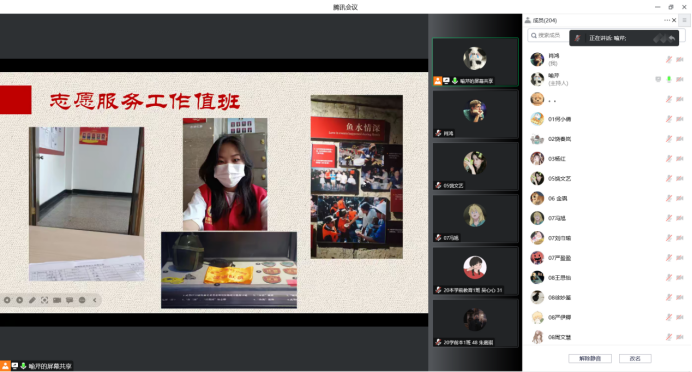Open more options circle in slide toolbar
The height and width of the screenshot is (372, 692).
pos(82,300)
